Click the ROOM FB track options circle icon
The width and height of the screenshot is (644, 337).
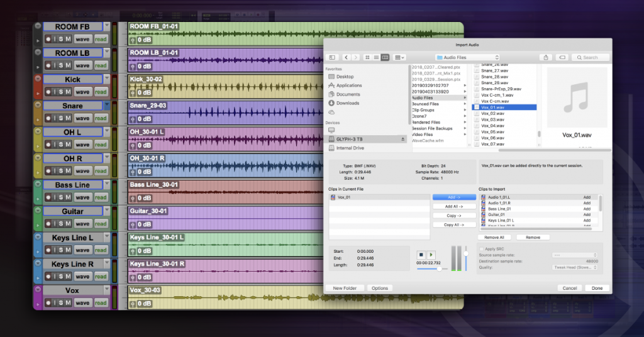click(x=38, y=25)
